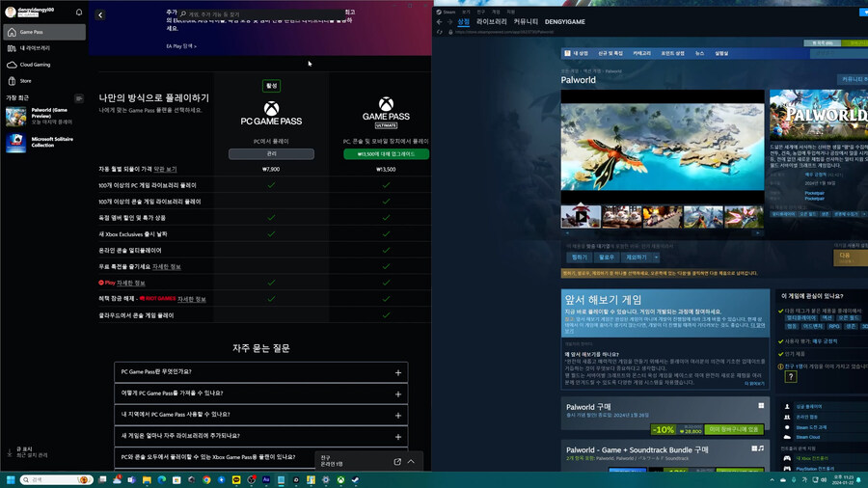Open 뉴스 in store navigation
Screen dimensions: 868x488
click(700, 54)
